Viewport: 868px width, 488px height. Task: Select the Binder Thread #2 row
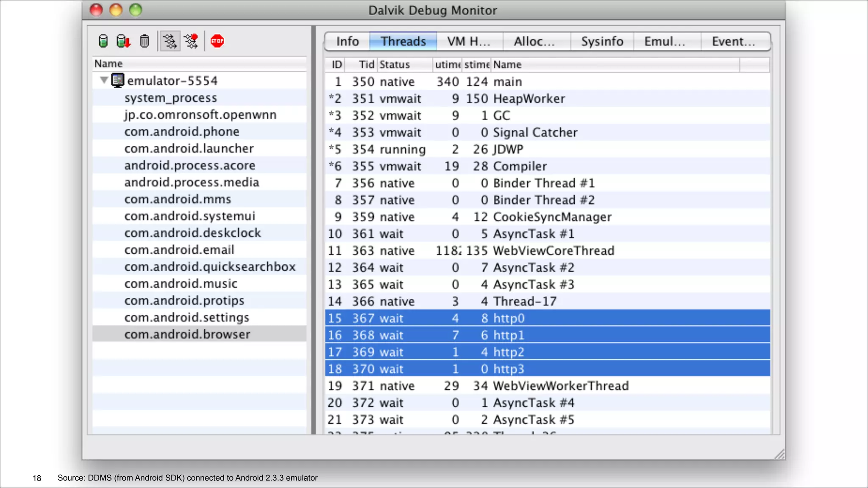[547, 200]
